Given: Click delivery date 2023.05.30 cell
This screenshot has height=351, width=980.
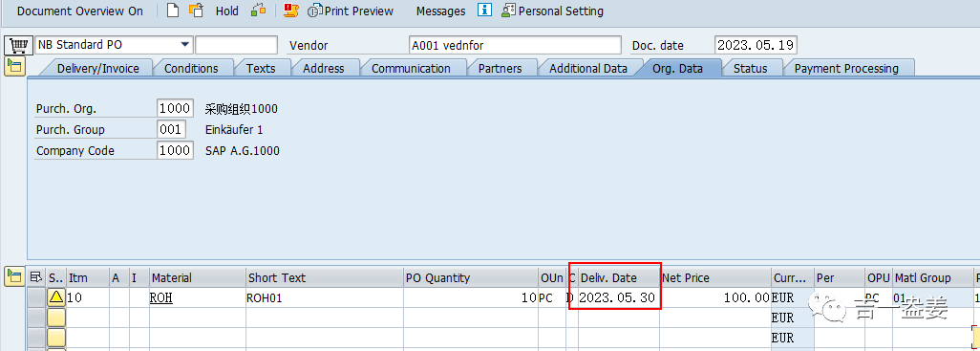Looking at the screenshot, I should (x=619, y=297).
